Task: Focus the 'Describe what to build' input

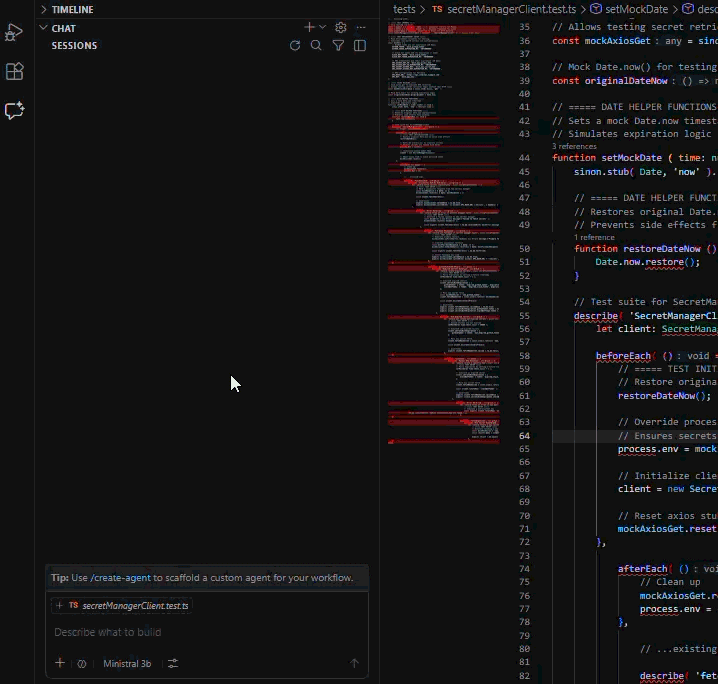Action: (x=206, y=632)
